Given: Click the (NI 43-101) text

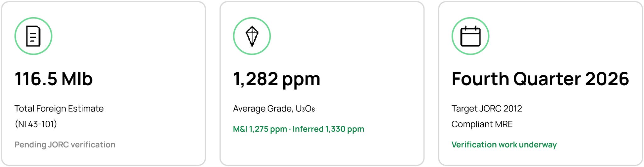Looking at the screenshot, I should pyautogui.click(x=36, y=124).
